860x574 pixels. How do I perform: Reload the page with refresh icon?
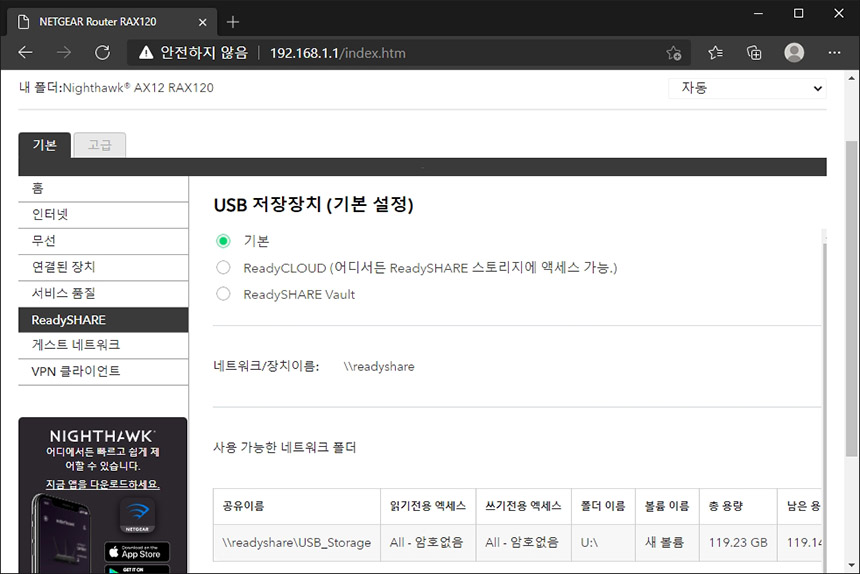(103, 53)
